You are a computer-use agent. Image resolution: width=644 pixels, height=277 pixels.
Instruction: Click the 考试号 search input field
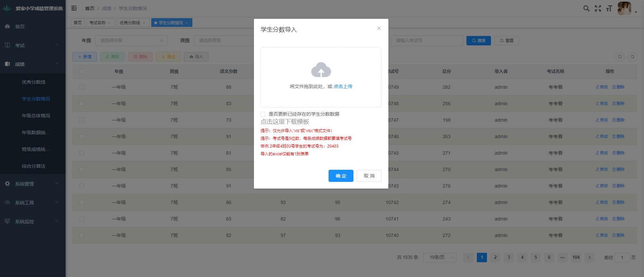click(x=426, y=41)
